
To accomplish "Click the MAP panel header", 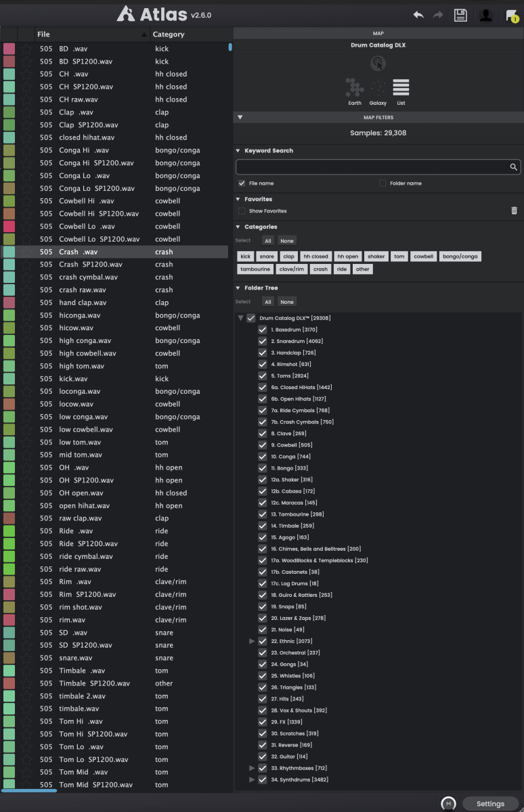I will click(378, 32).
